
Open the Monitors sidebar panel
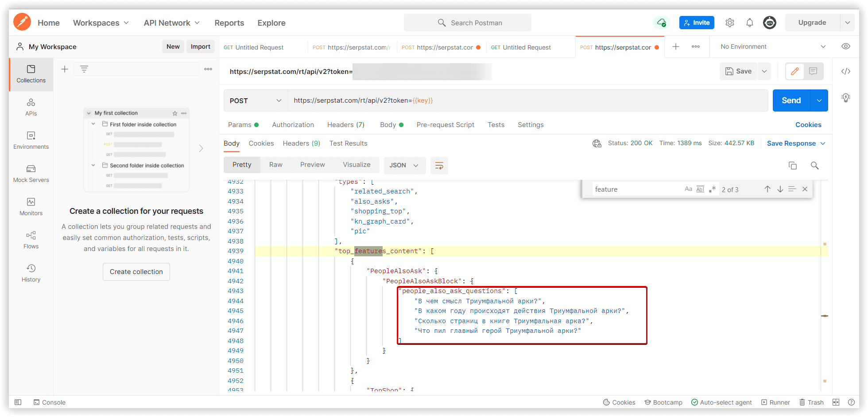[x=31, y=207]
